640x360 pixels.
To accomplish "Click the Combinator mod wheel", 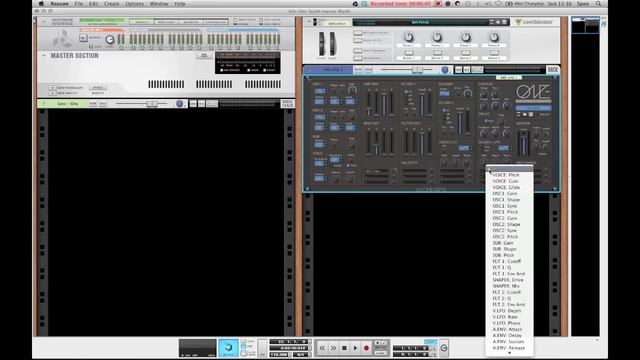I will pos(332,43).
